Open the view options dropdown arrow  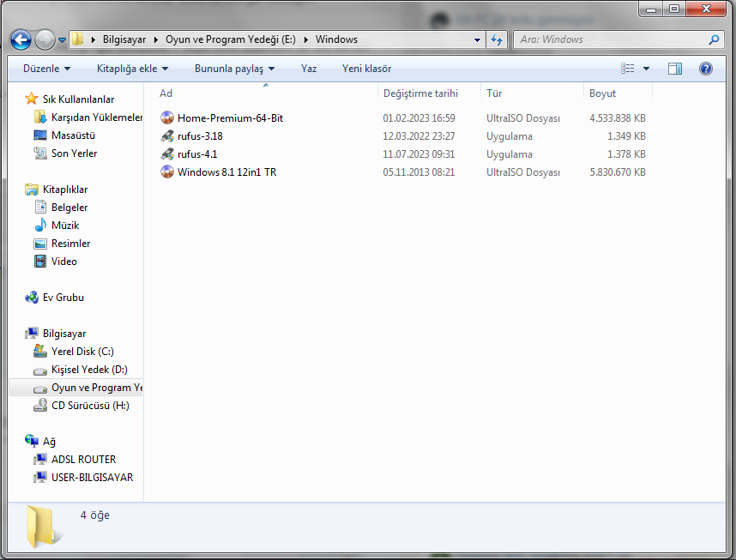646,69
